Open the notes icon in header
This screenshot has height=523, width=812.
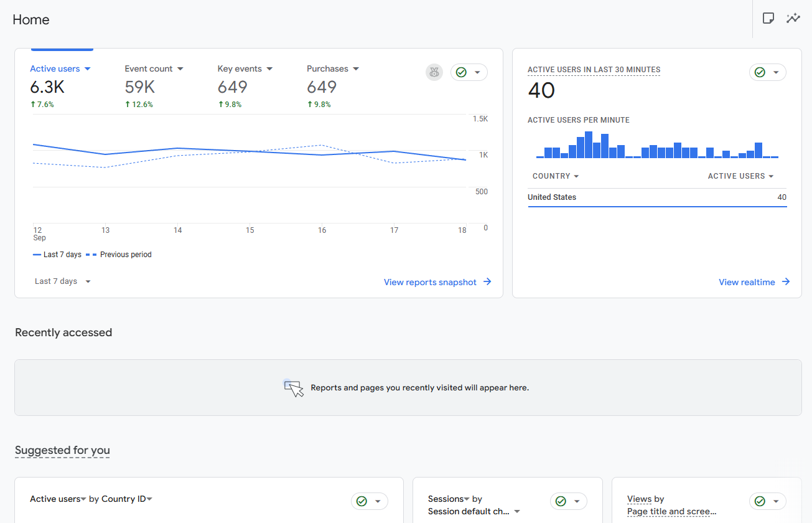(768, 18)
